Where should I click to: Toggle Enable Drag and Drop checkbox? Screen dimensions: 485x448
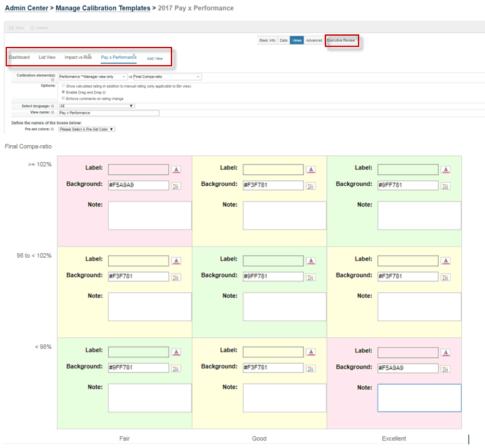click(x=64, y=92)
